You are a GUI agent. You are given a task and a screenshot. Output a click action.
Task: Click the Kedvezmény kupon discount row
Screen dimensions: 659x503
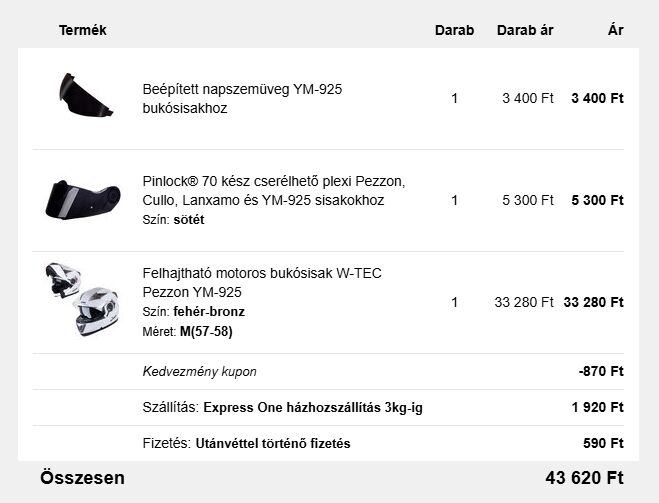[x=200, y=372]
